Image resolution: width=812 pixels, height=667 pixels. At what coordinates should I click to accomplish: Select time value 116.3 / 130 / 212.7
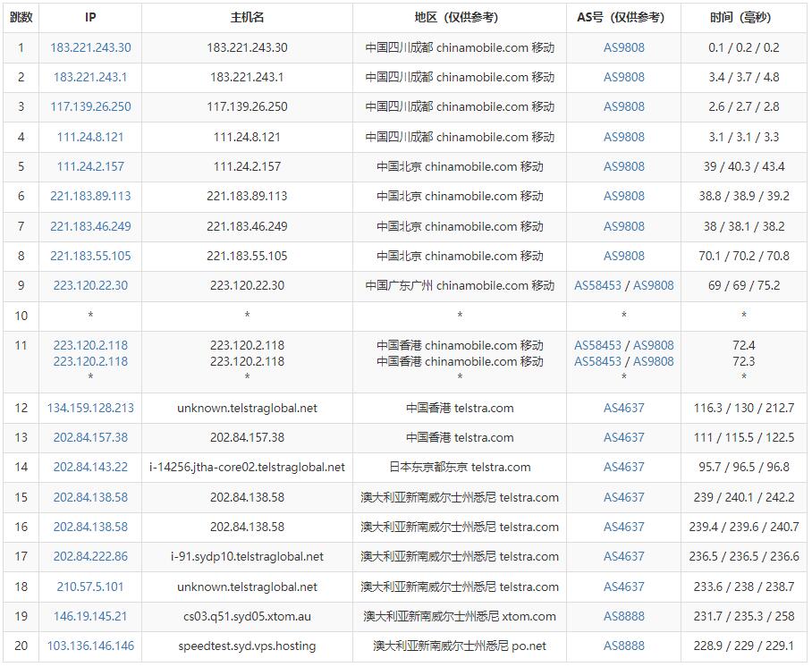744,408
